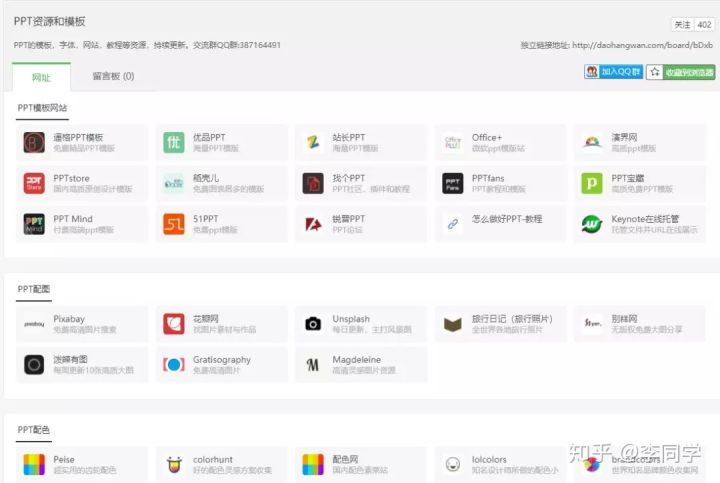Click the PPT资源和模板 page title

tap(50, 22)
